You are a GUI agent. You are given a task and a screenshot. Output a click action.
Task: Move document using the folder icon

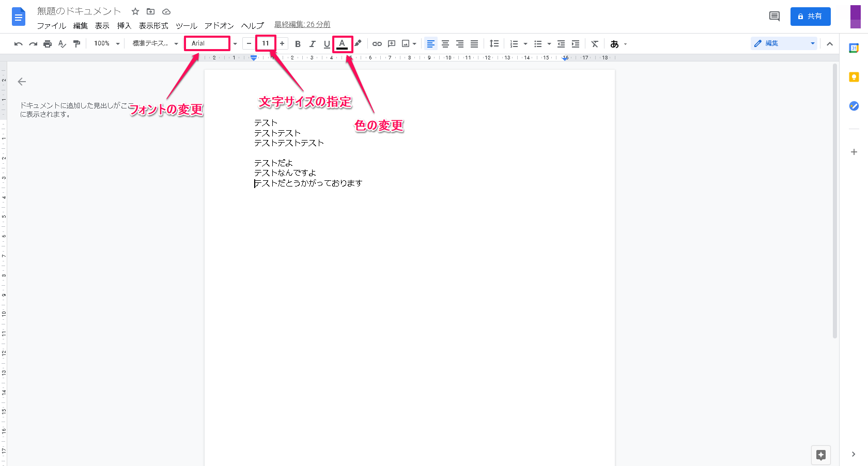[x=151, y=11]
